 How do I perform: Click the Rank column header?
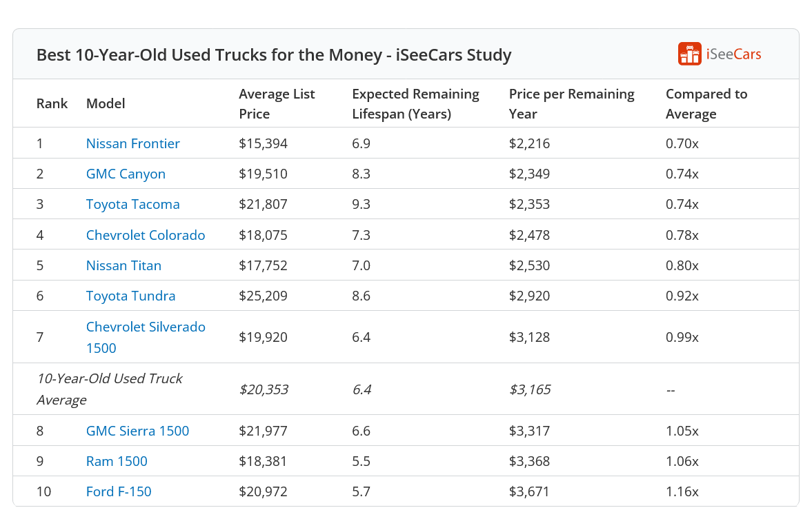(52, 103)
